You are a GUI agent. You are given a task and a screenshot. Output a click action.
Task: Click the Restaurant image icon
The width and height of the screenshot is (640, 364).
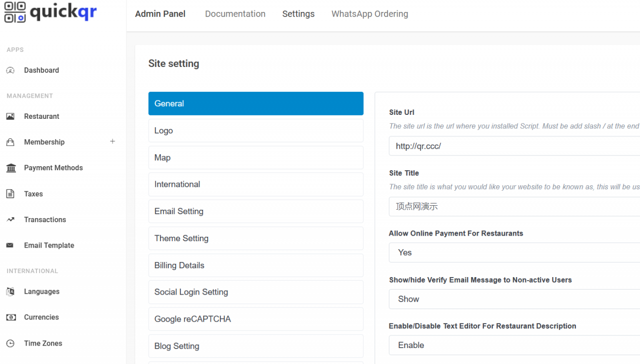pos(10,116)
